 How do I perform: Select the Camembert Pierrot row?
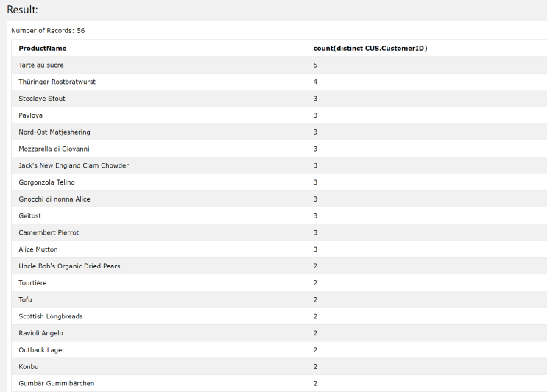279,232
